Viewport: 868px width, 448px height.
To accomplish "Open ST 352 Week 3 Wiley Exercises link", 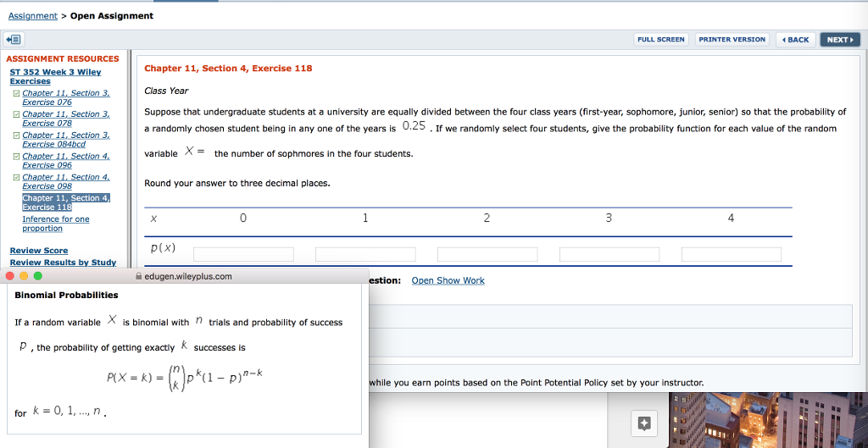I will [55, 76].
